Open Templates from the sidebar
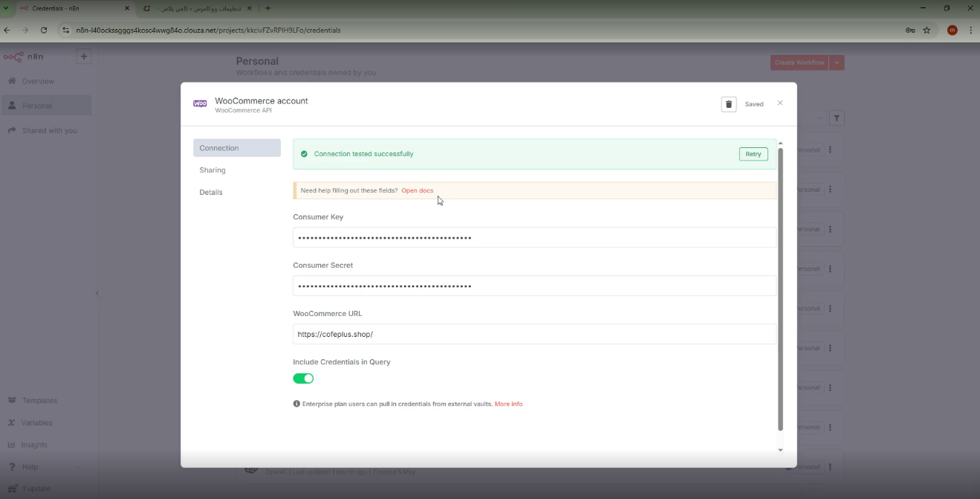 pyautogui.click(x=39, y=400)
